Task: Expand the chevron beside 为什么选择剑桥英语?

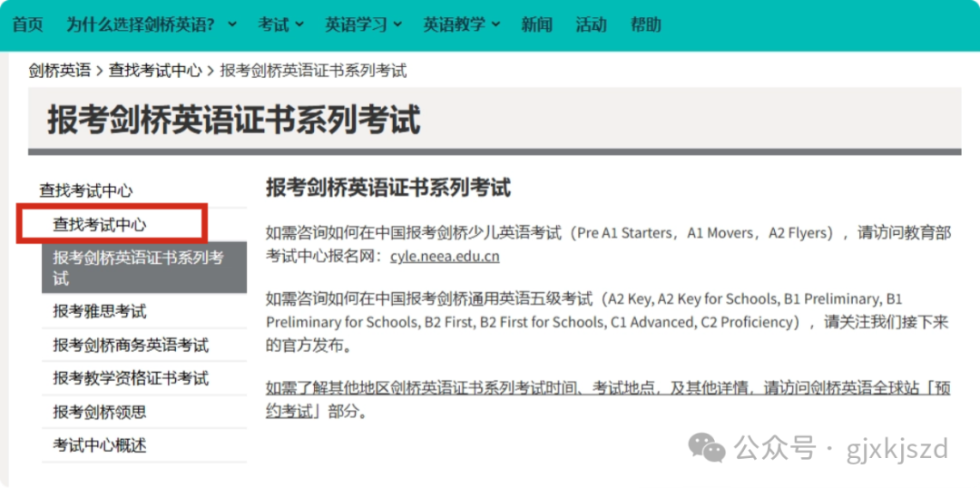Action: point(232,25)
